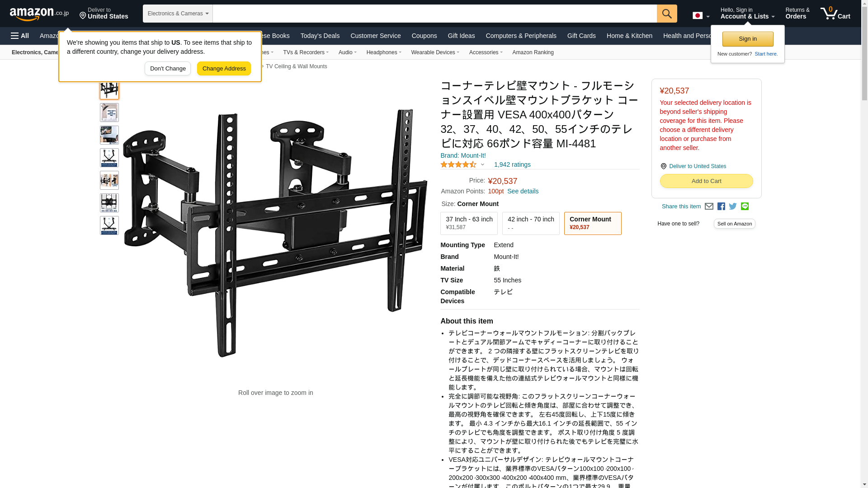Share this item via email icon

pyautogui.click(x=709, y=206)
